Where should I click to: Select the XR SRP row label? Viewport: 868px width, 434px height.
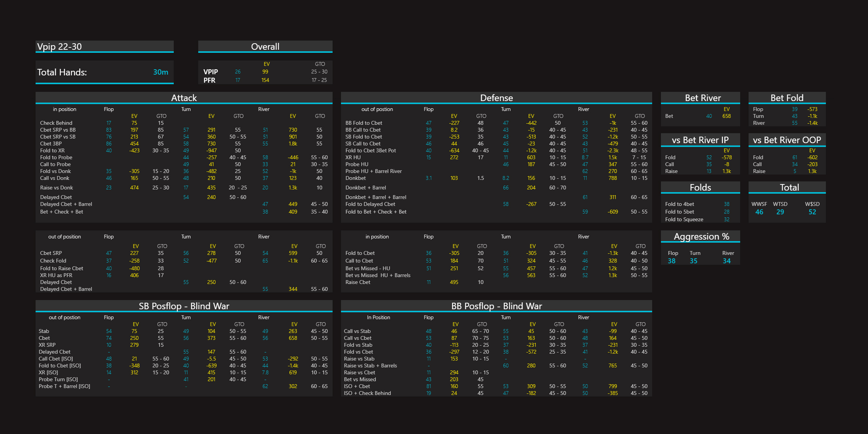pos(47,345)
